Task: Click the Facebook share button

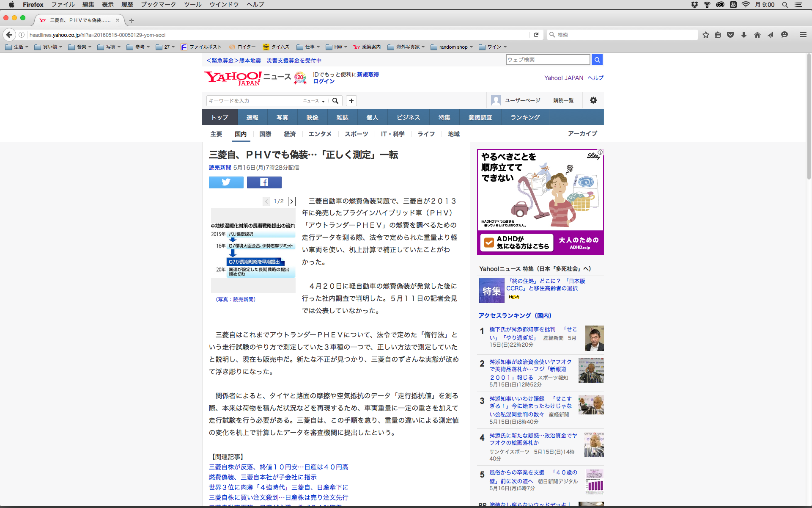Action: (264, 182)
